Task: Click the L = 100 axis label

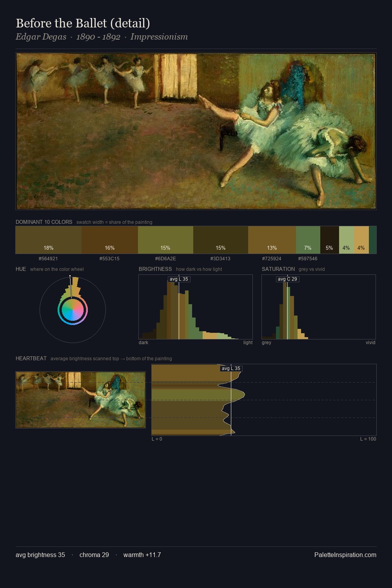Action: (x=368, y=439)
